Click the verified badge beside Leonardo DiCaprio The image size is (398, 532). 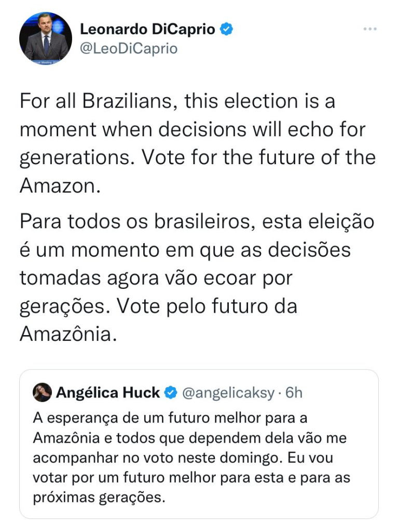pos(226,30)
